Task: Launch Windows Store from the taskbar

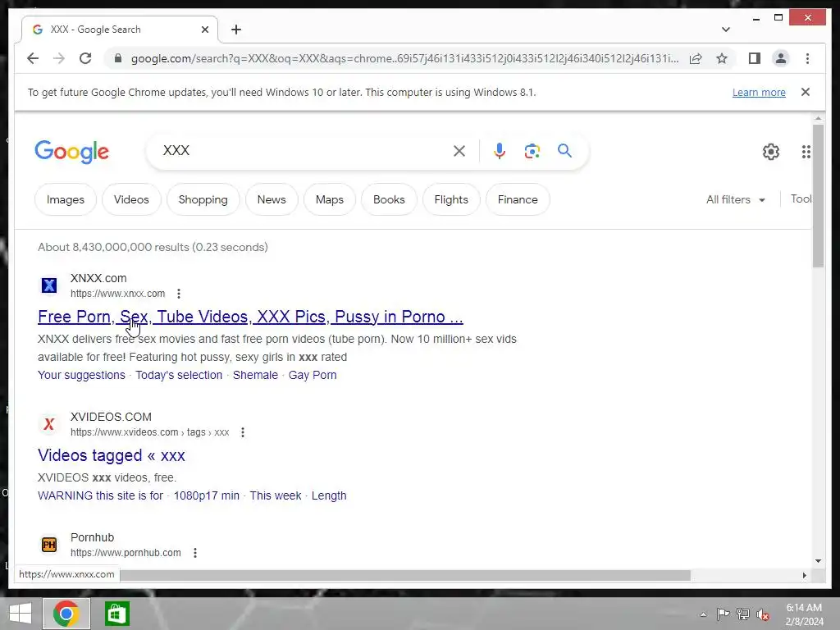Action: coord(116,614)
